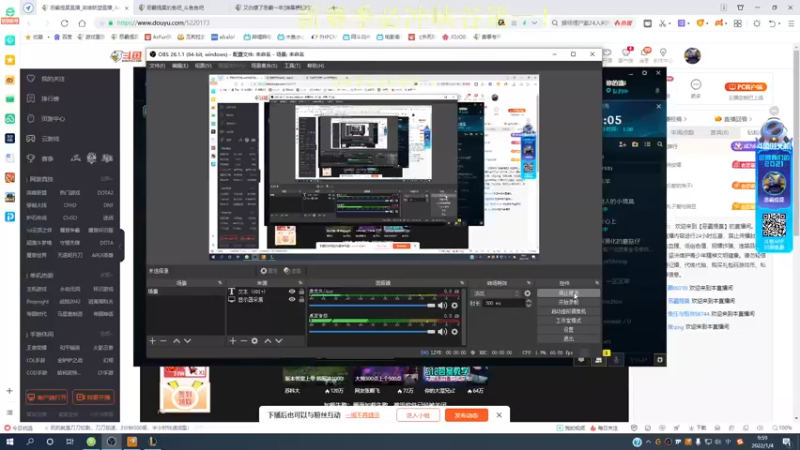Open source properties gear in Sources toolbar
Image resolution: width=800 pixels, height=450 pixels.
(255, 340)
